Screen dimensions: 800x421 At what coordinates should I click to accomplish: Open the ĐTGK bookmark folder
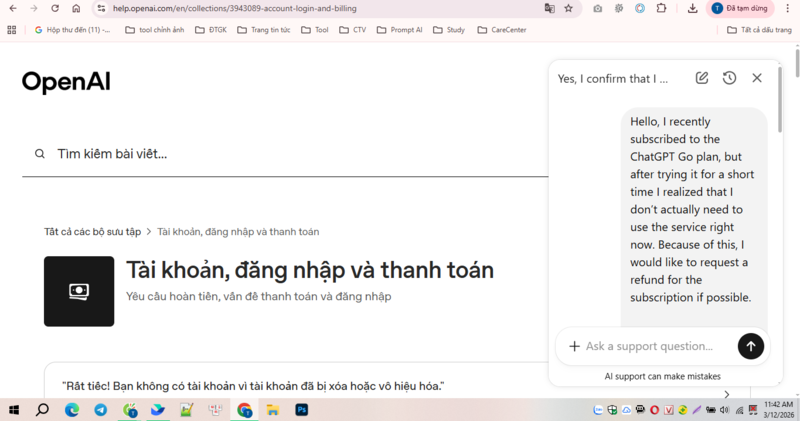[211, 30]
